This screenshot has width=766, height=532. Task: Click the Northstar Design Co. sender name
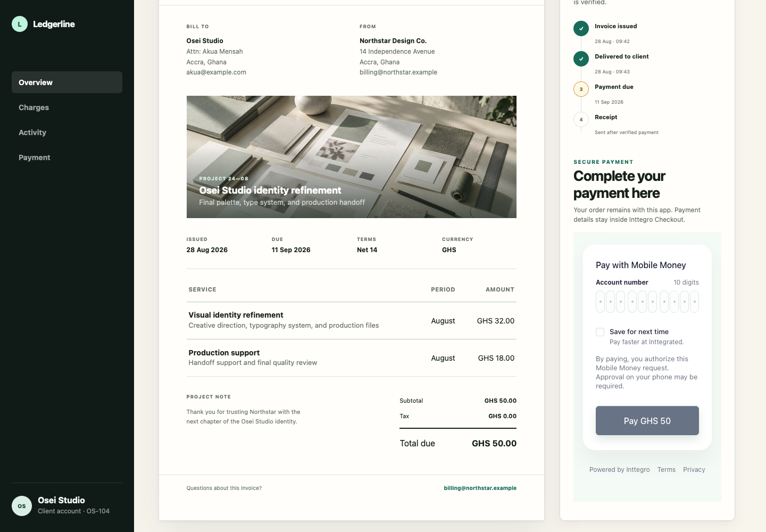393,41
